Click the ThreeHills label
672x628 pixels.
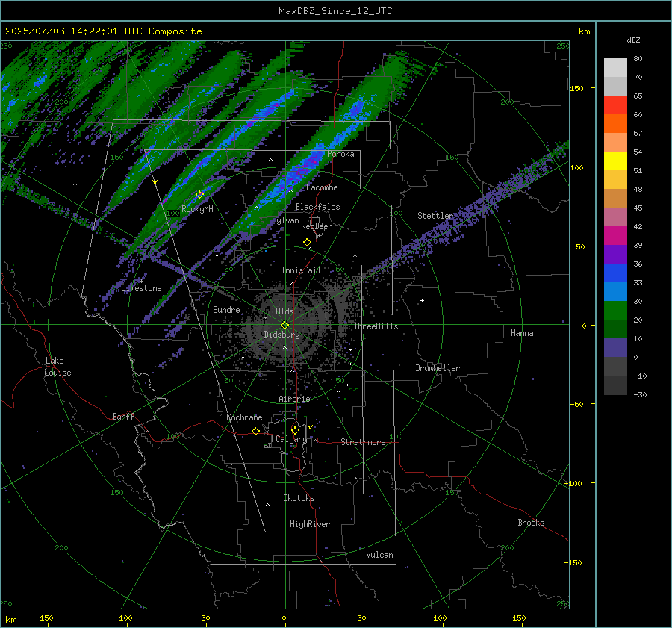(376, 326)
